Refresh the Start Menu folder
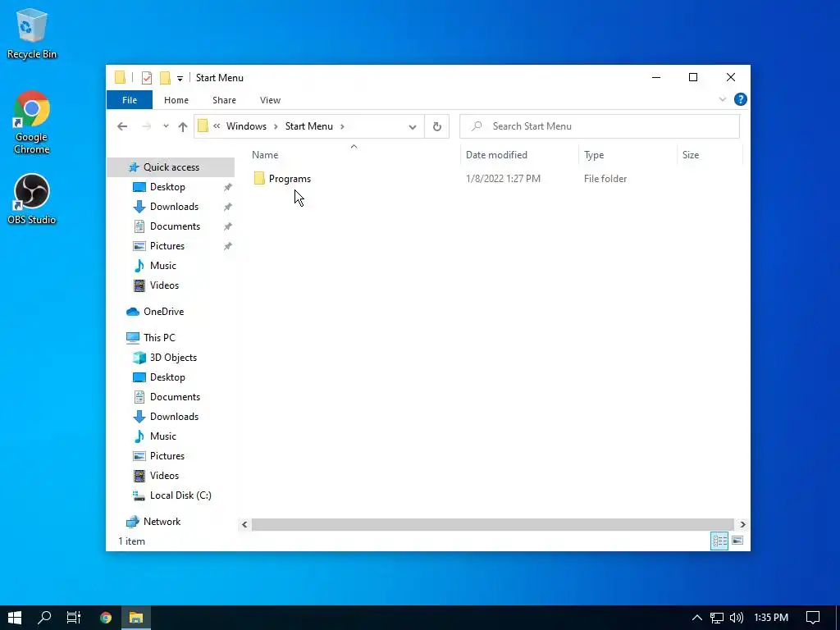This screenshot has height=630, width=840. (437, 126)
